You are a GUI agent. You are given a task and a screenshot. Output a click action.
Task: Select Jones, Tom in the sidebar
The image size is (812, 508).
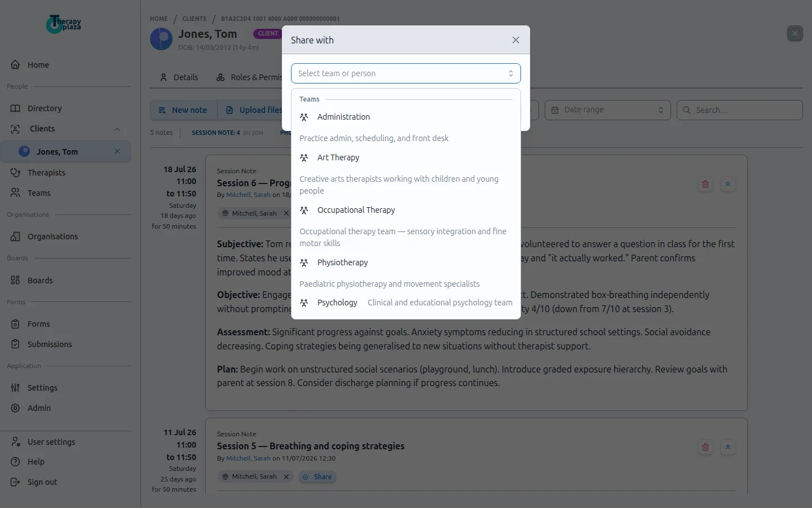(57, 151)
